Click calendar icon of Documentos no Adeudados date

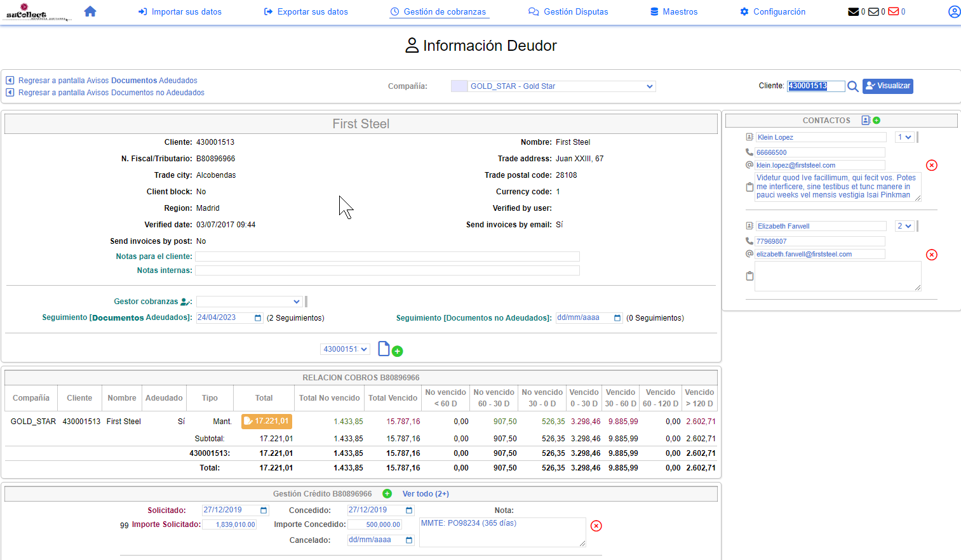617,318
